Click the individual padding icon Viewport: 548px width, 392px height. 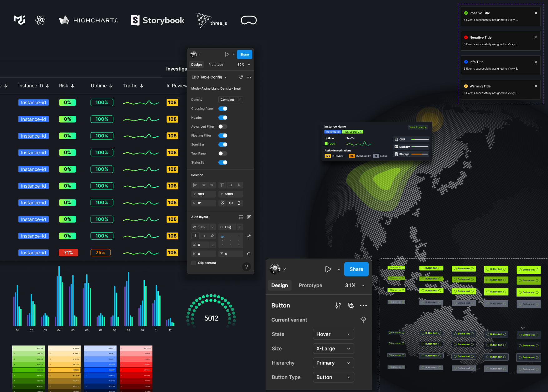point(249,254)
